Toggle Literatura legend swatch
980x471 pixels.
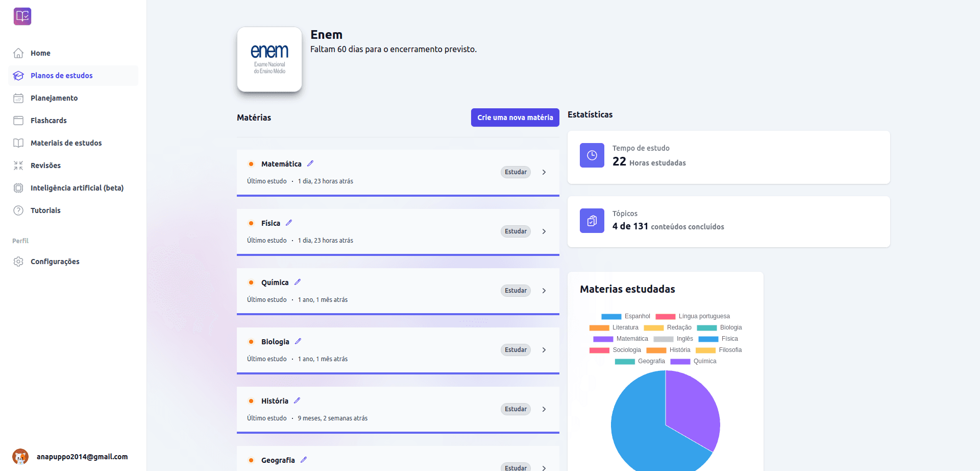pyautogui.click(x=599, y=328)
